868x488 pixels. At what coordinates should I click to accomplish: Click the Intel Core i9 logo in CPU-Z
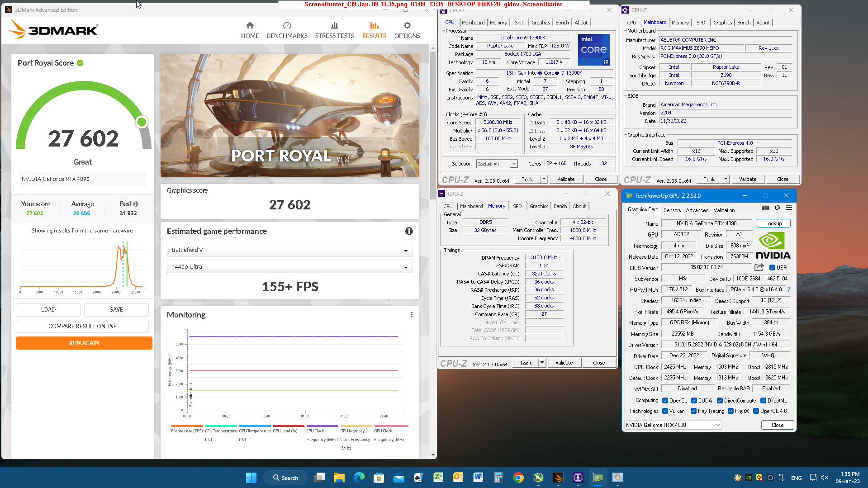(593, 49)
